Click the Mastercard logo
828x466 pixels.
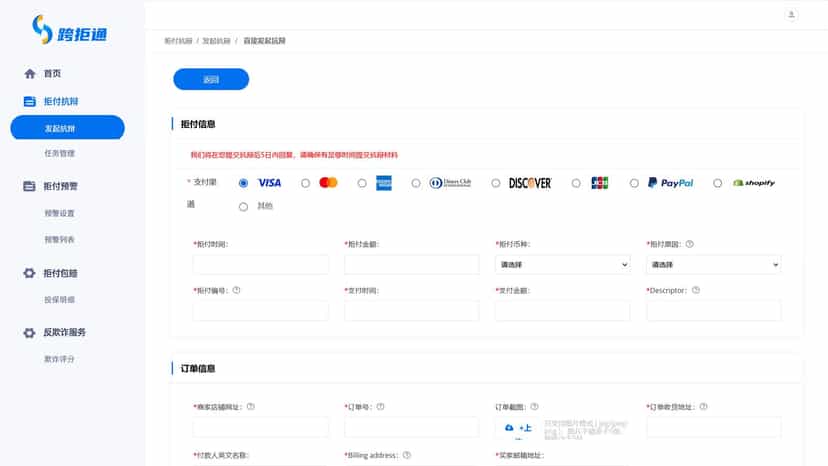pyautogui.click(x=328, y=183)
